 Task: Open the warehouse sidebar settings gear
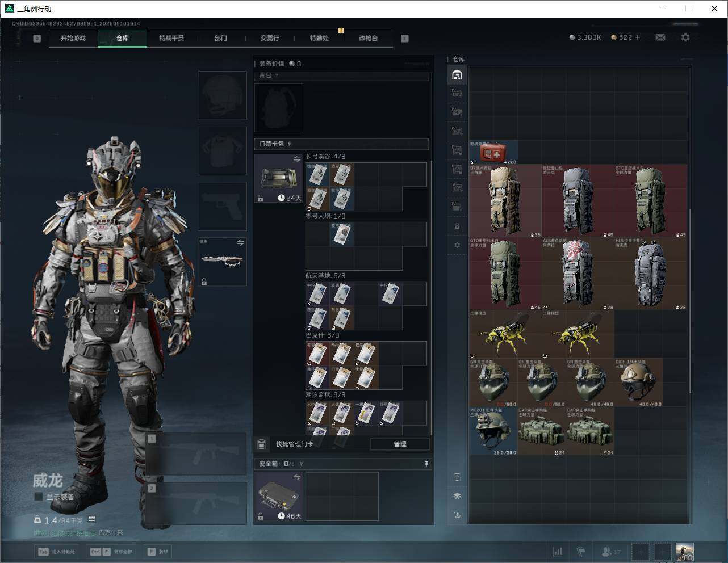tap(457, 245)
